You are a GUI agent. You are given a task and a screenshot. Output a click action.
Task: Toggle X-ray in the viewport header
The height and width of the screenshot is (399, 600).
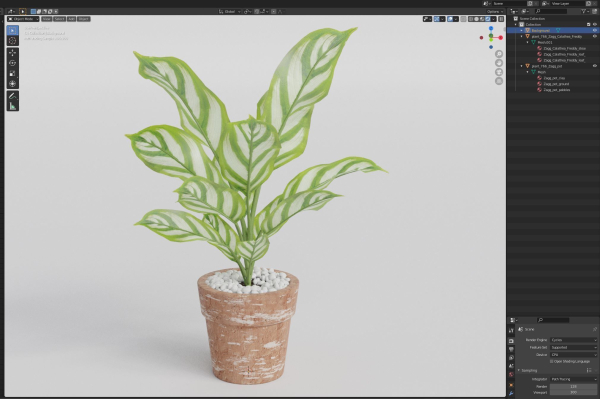tap(463, 19)
